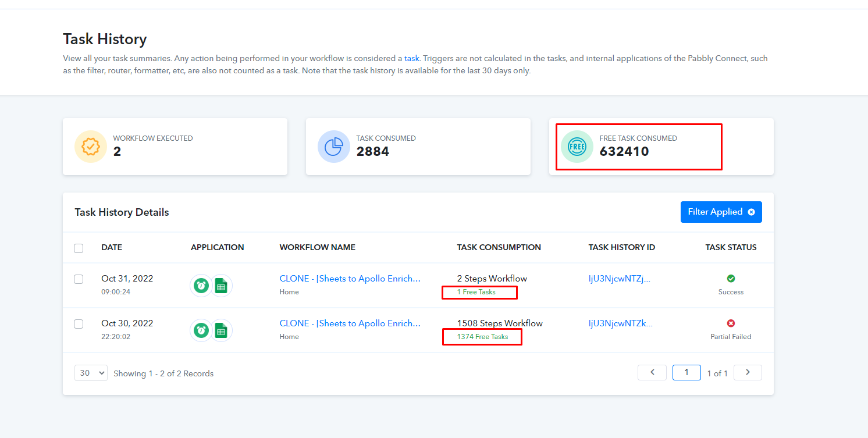The width and height of the screenshot is (868, 438).
Task: Click the red Partial Failed cross icon
Action: [x=731, y=323]
